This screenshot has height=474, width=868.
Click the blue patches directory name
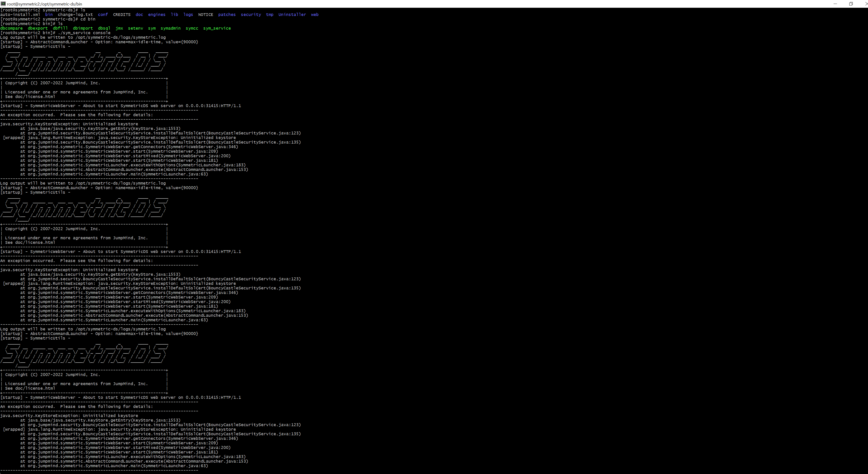coord(227,15)
